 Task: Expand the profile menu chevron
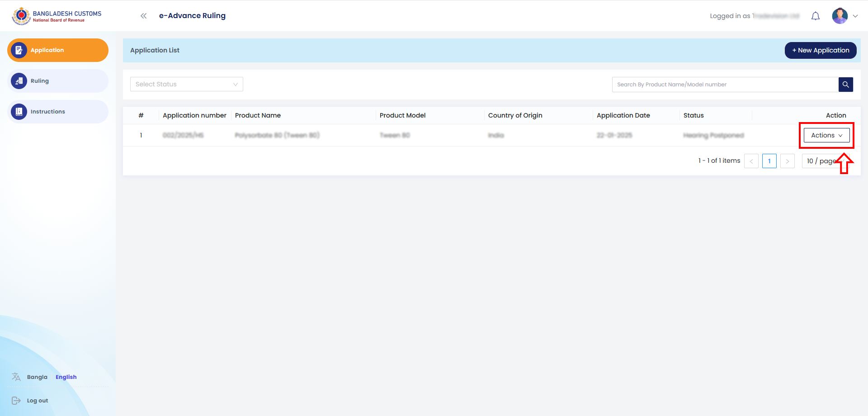coord(855,16)
